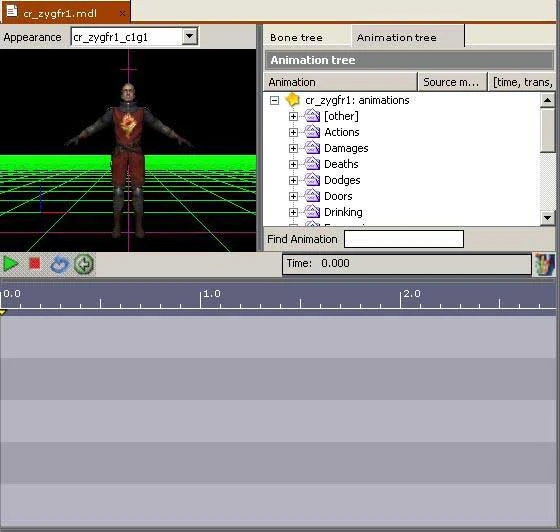
Task: Expand the Drinking folder
Action: (x=293, y=212)
